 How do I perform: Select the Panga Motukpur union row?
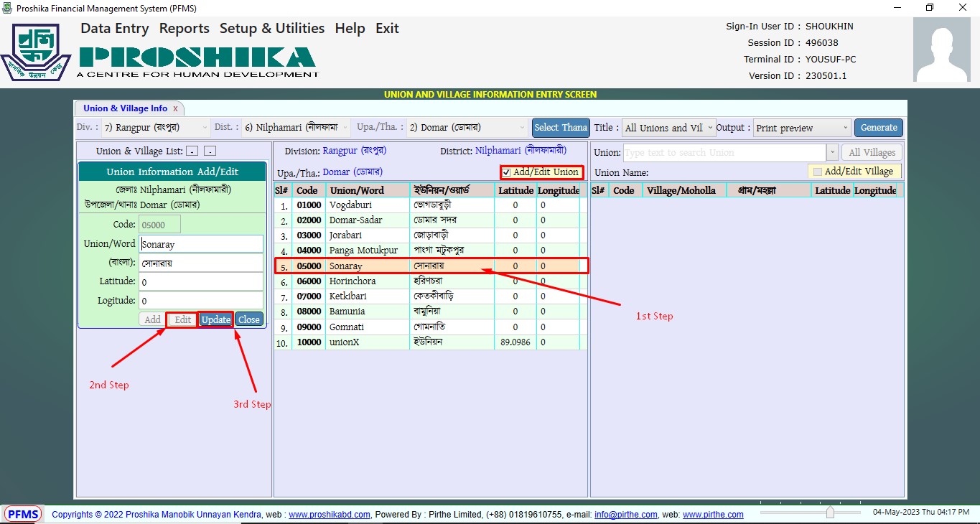click(x=430, y=251)
